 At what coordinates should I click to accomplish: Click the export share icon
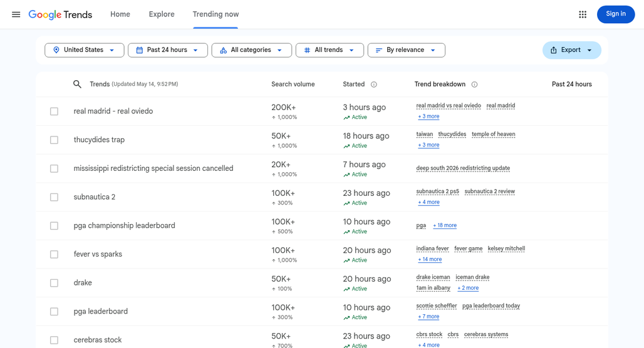tap(554, 50)
